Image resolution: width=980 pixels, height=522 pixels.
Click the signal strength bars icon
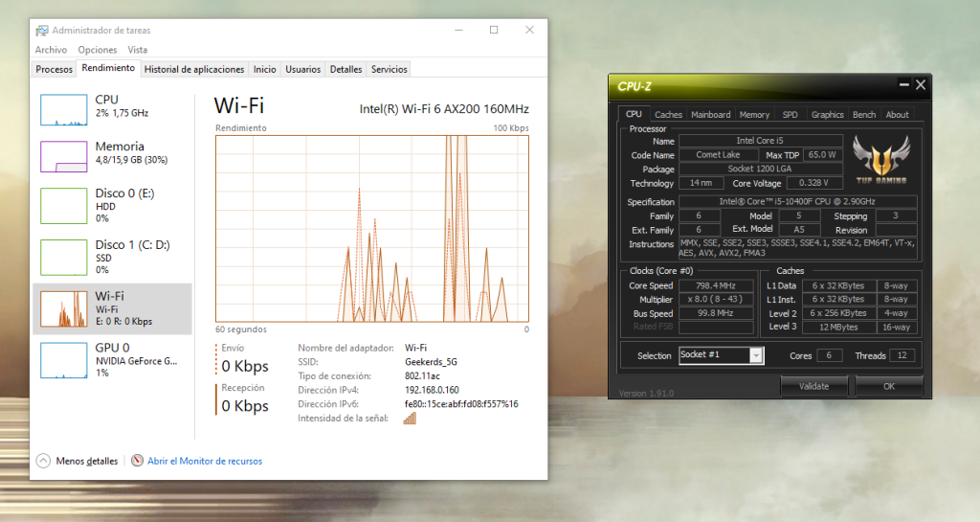pyautogui.click(x=410, y=419)
